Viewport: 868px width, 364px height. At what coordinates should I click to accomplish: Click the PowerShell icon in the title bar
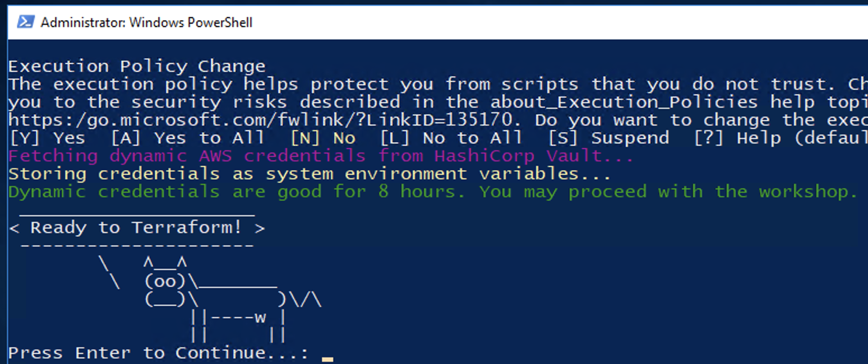pyautogui.click(x=25, y=22)
